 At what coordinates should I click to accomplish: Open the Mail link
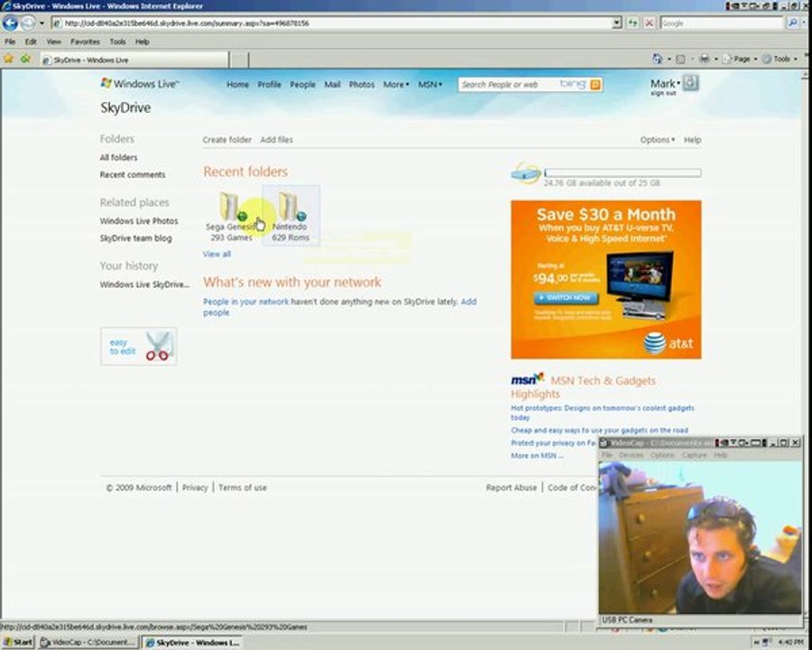click(332, 85)
